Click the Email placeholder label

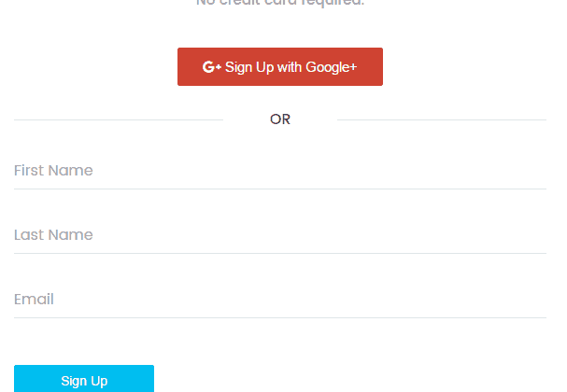pos(34,300)
